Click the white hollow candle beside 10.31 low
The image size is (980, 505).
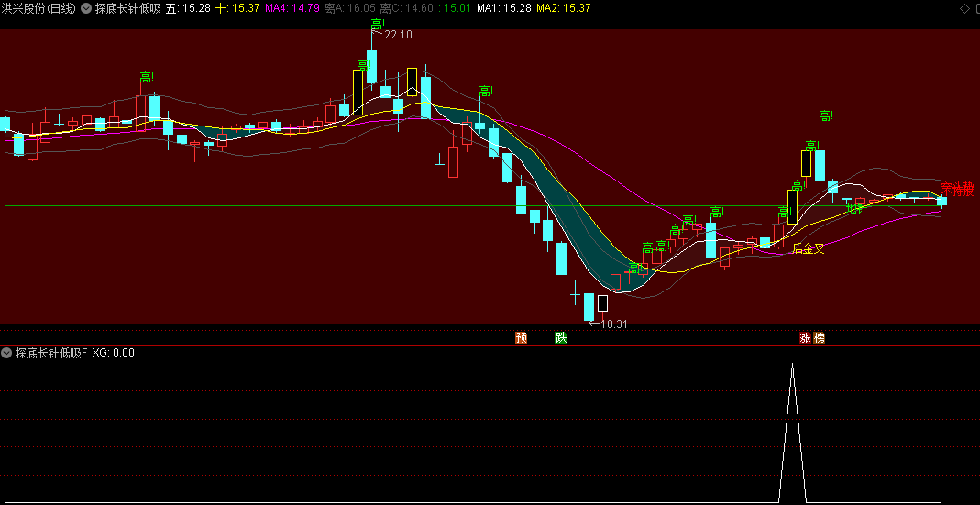[x=602, y=303]
